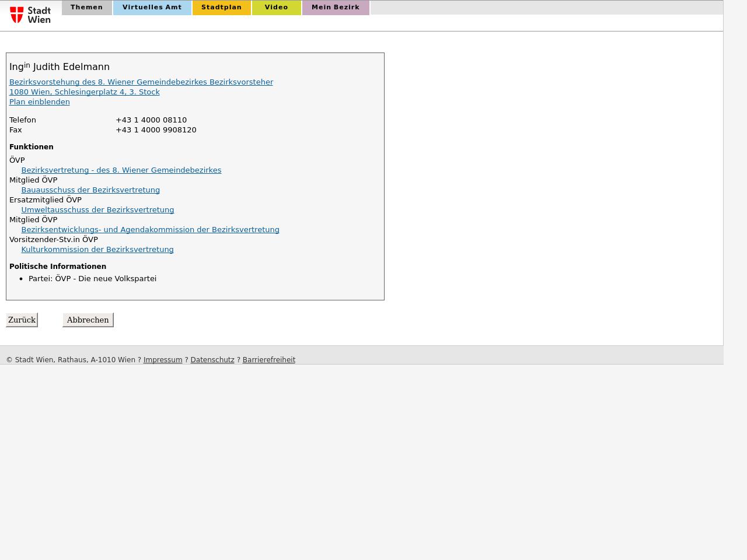Click the Stadt Wien logo
Screen dimensions: 747x560
click(x=30, y=15)
